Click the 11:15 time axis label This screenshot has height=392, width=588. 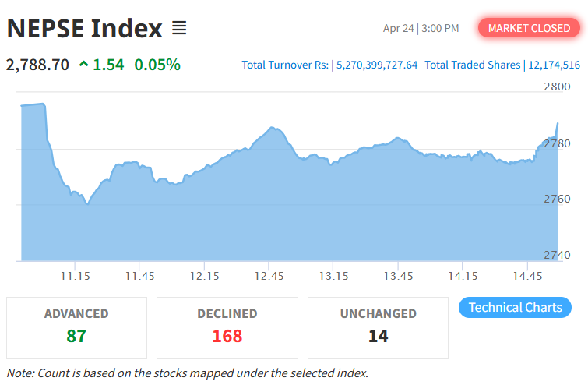pos(76,276)
